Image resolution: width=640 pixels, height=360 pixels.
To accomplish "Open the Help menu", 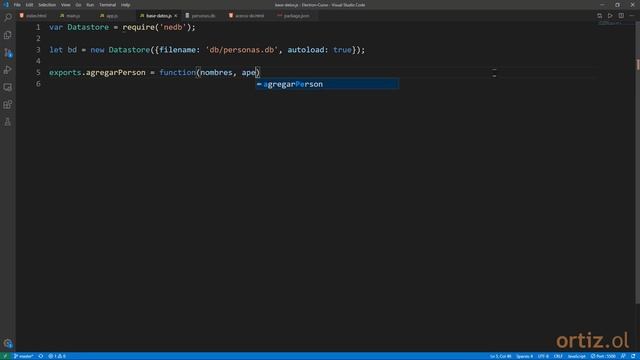I will tap(125, 5).
